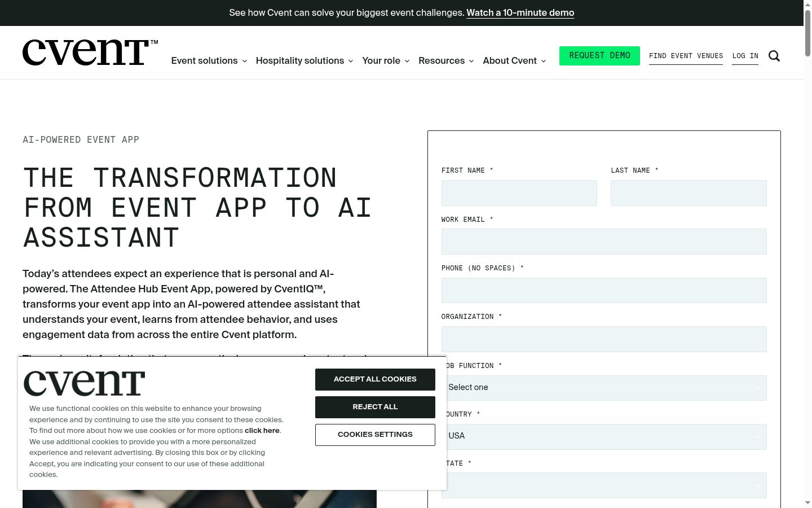Click the Cvent logo in the header
This screenshot has height=508, width=812.
pos(90,52)
